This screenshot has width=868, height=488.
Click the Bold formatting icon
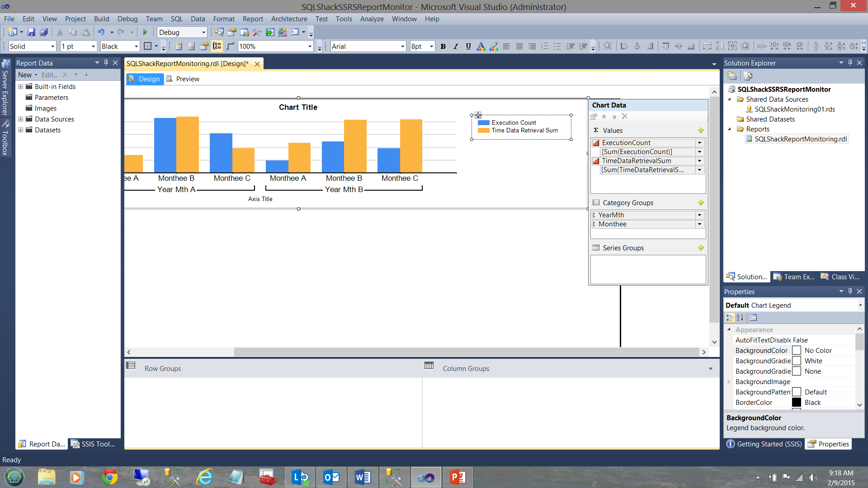(443, 46)
